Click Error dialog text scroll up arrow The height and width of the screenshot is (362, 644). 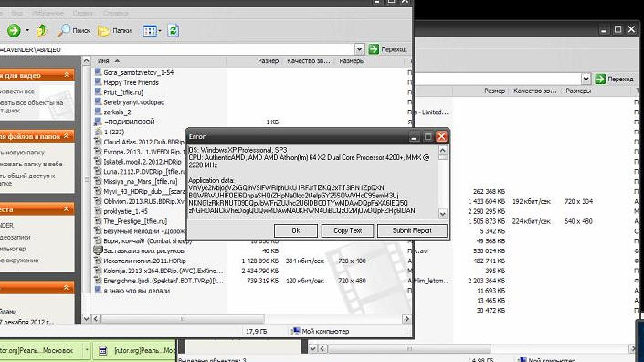[443, 151]
